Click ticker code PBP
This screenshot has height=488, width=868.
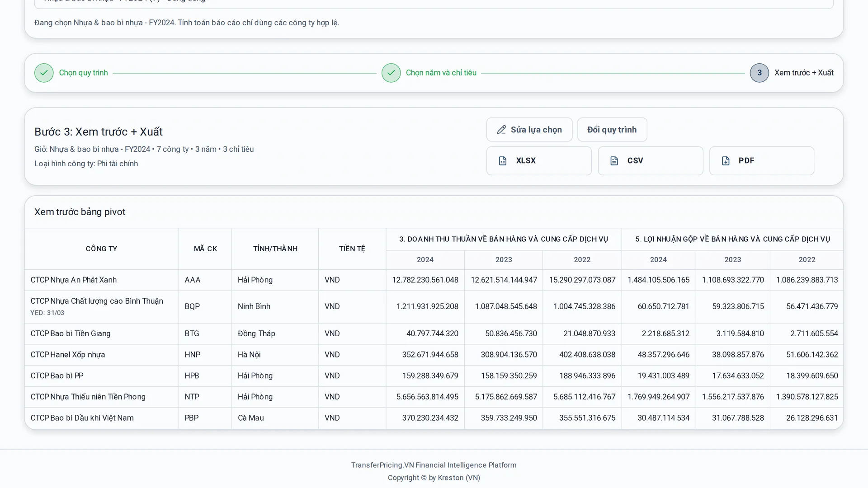[x=192, y=418]
